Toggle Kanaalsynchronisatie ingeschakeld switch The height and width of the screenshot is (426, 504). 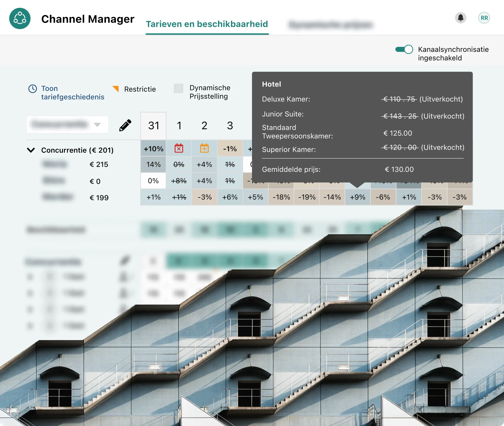pyautogui.click(x=404, y=49)
